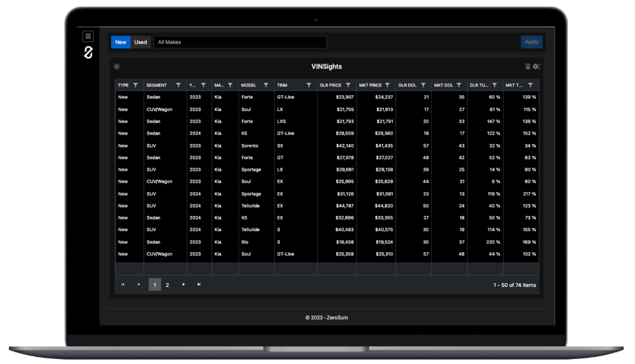Click the Apply button
The width and height of the screenshot is (635, 364).
pos(531,42)
